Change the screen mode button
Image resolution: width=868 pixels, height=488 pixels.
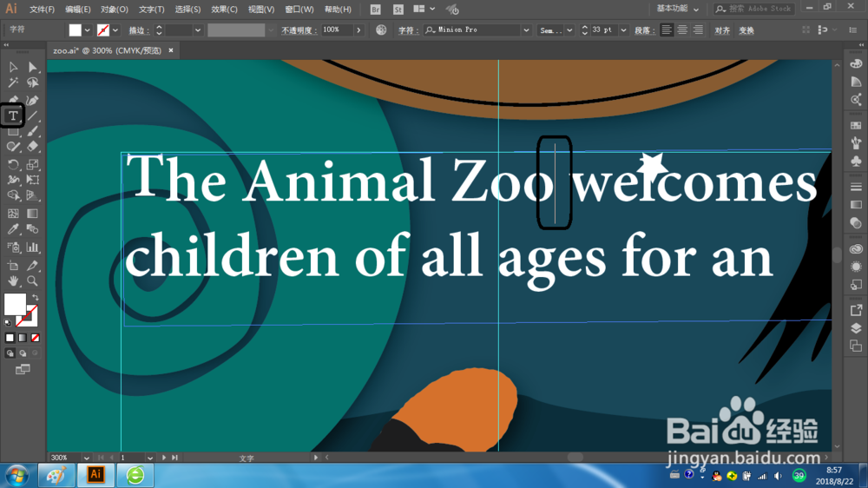[x=23, y=369]
